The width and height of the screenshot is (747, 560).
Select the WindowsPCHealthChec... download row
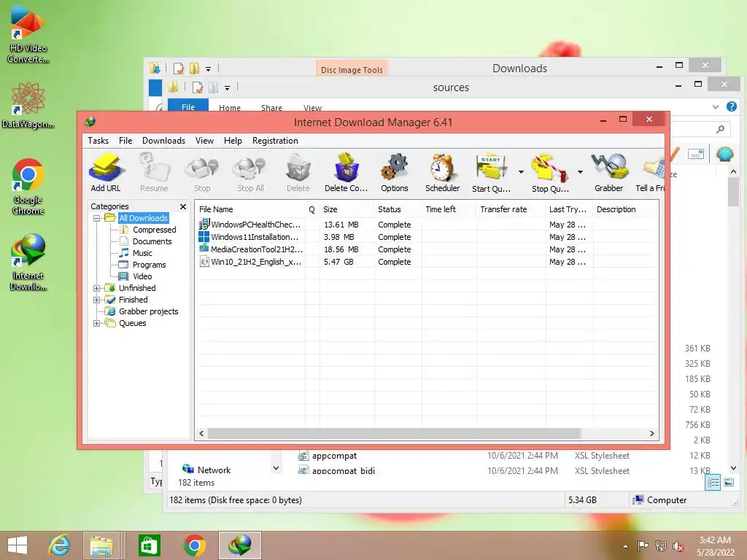coord(427,225)
